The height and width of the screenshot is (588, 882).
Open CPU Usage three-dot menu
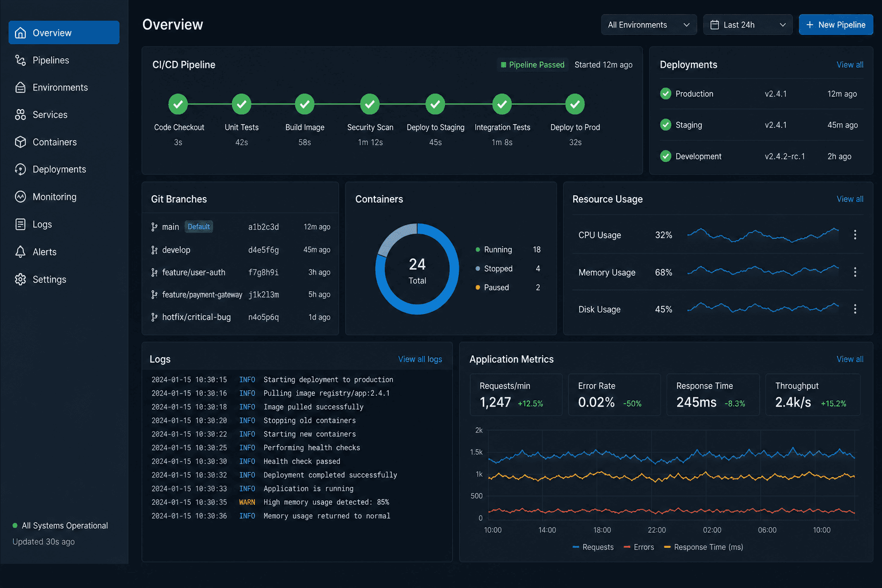click(855, 235)
